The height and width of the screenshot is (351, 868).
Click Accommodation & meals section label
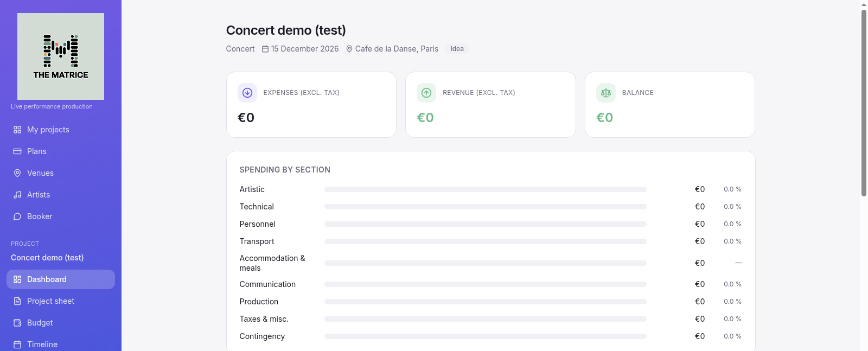point(272,263)
